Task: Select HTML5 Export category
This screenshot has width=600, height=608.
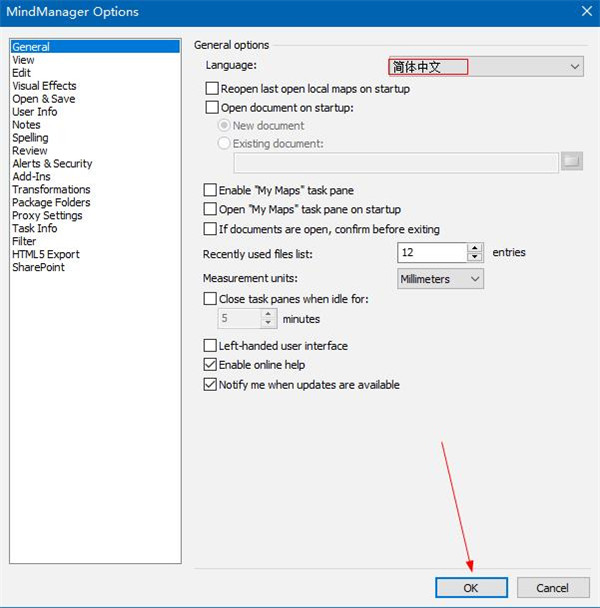Action: point(46,254)
